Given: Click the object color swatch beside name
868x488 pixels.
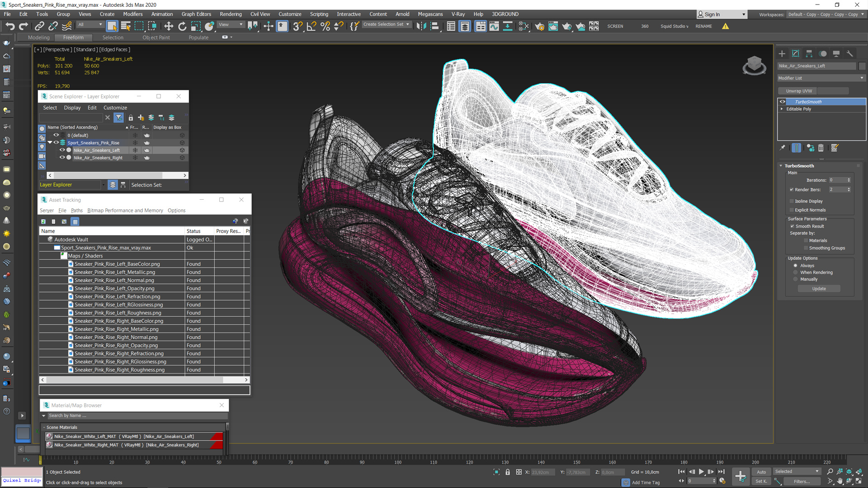Looking at the screenshot, I should 862,66.
